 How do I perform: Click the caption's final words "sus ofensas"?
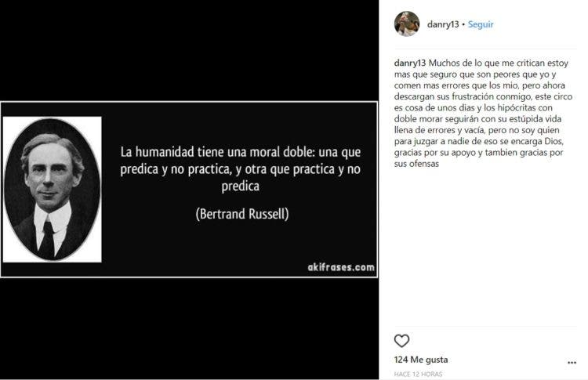click(416, 164)
